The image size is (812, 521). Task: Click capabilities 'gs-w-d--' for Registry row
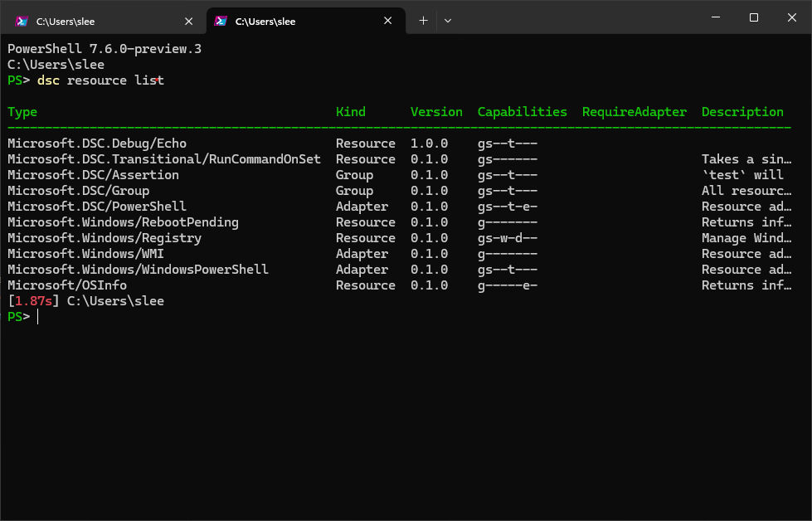pyautogui.click(x=508, y=238)
